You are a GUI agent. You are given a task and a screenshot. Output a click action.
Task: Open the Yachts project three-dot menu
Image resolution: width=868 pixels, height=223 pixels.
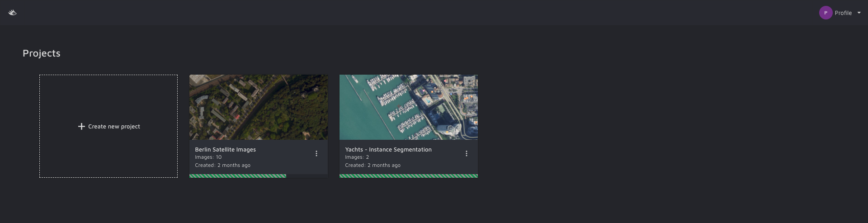[x=467, y=154]
